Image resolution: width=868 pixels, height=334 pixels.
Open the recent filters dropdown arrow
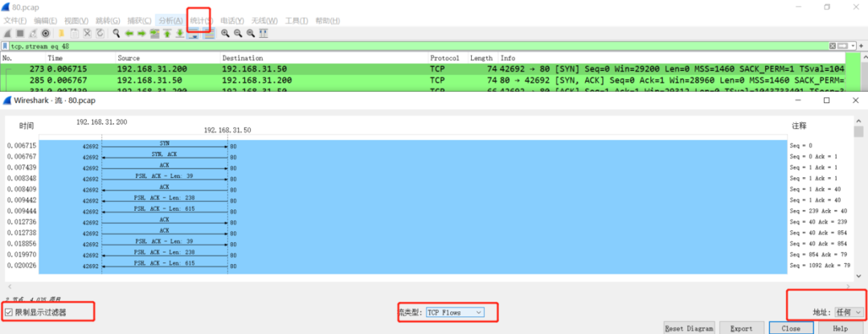853,46
